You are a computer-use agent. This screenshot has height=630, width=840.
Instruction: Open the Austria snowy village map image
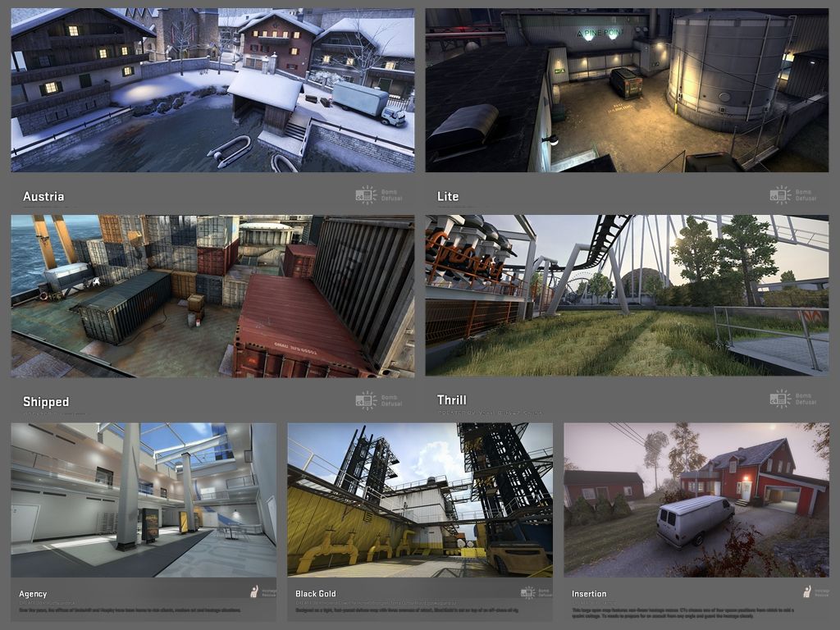212,90
